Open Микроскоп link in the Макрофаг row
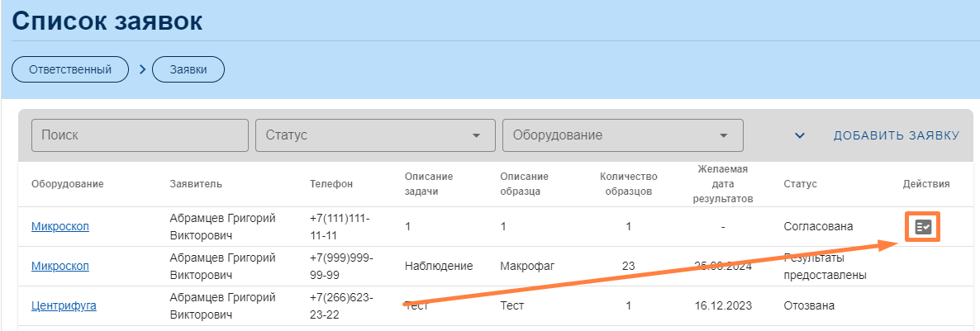Viewport: 980px width, 331px height. [60, 266]
